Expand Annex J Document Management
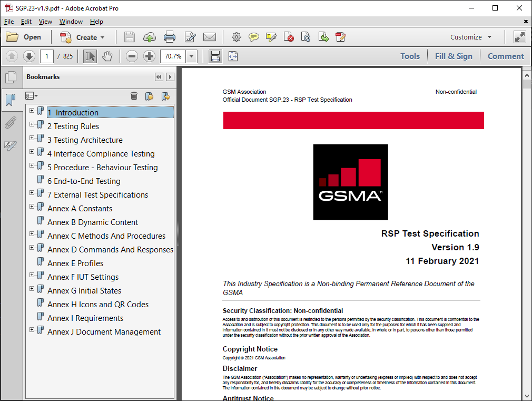532x401 pixels. coord(32,329)
